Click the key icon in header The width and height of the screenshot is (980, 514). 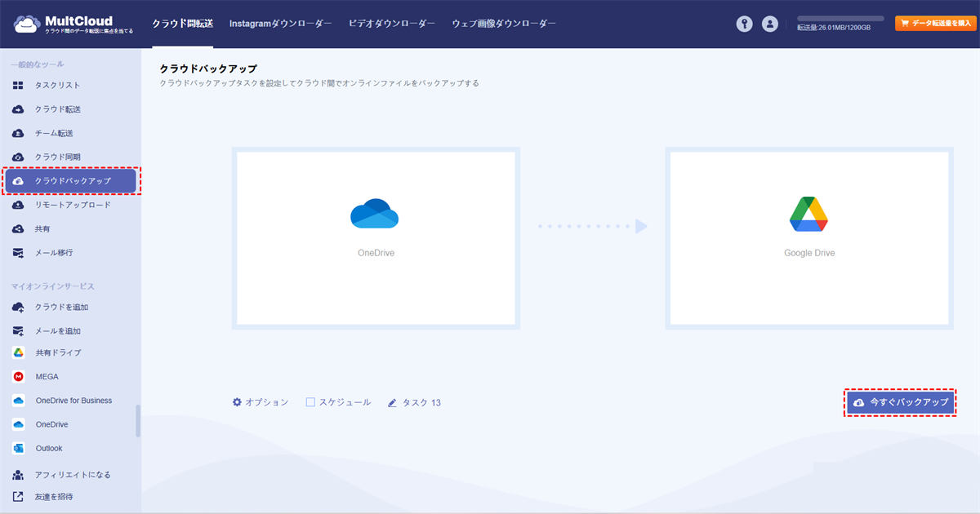[x=744, y=24]
